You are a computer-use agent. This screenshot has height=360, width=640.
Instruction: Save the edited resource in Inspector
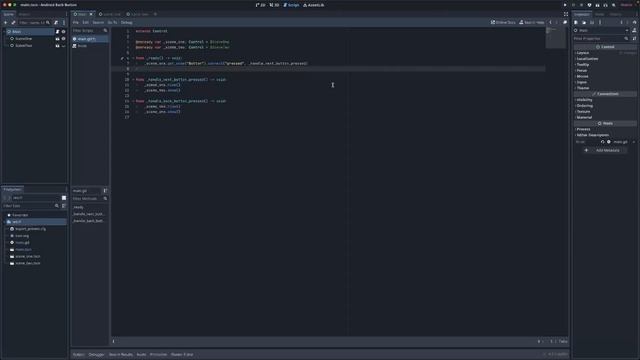point(592,22)
